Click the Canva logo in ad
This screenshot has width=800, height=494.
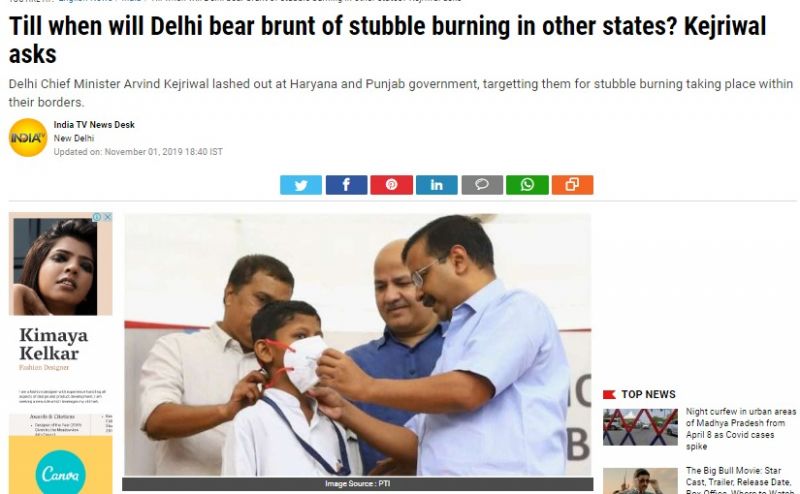tap(61, 474)
